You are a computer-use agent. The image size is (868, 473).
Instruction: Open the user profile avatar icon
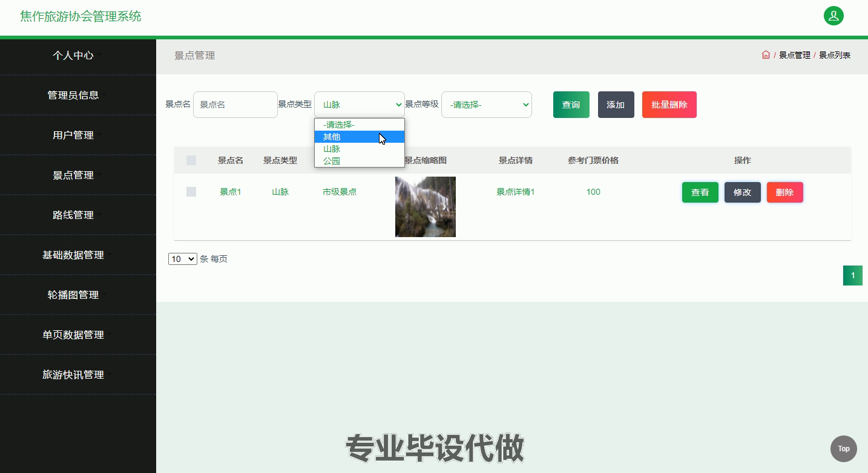[833, 16]
